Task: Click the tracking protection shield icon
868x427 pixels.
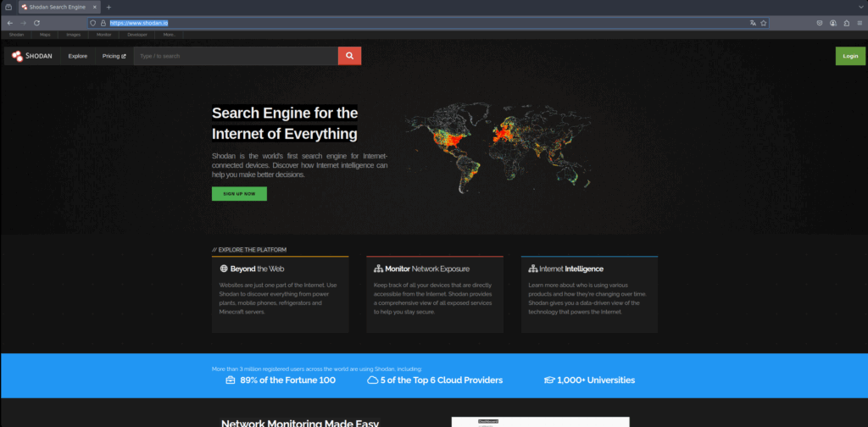Action: tap(92, 23)
